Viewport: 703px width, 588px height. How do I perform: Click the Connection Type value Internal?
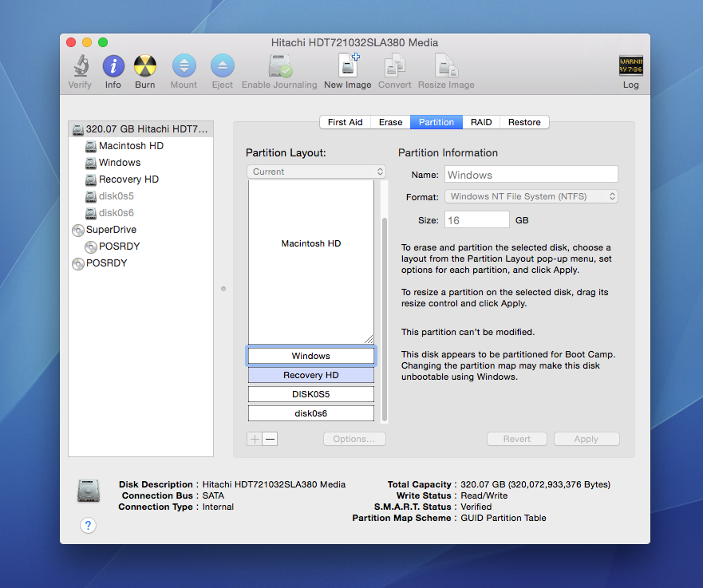[218, 507]
